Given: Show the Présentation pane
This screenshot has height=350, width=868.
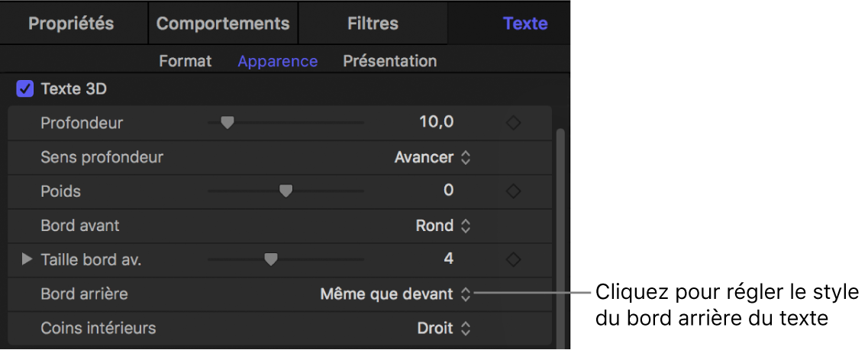Looking at the screenshot, I should [389, 61].
